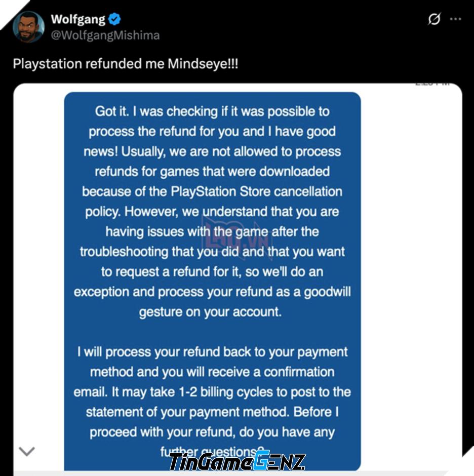This screenshot has width=474, height=476.
Task: Open the attached support chat screenshot
Action: click(x=238, y=280)
